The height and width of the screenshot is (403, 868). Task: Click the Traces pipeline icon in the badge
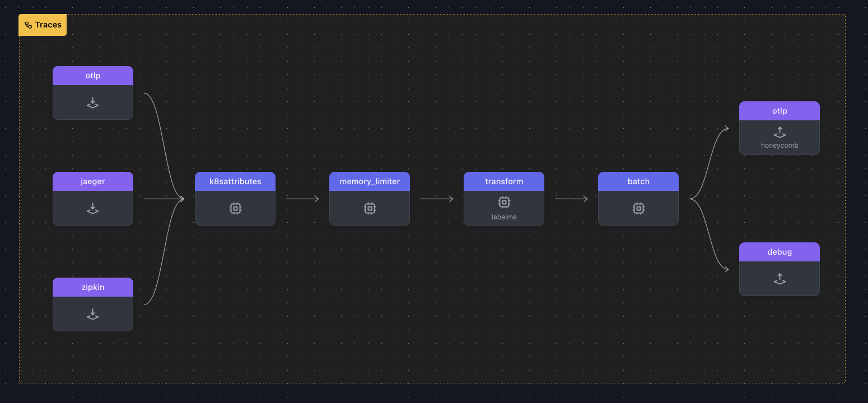point(27,25)
